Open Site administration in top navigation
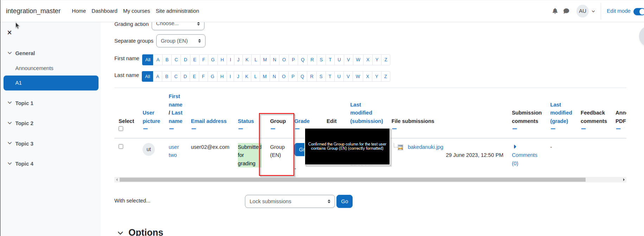 click(177, 11)
